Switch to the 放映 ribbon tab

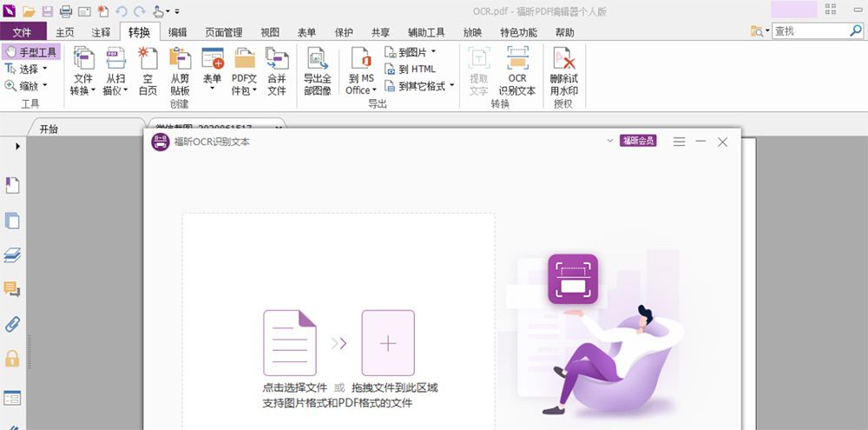[x=473, y=33]
